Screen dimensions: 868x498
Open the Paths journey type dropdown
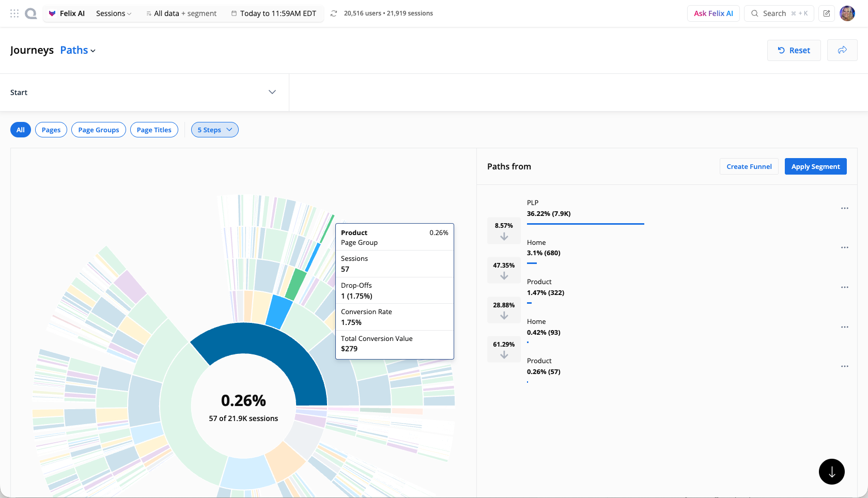pos(78,50)
